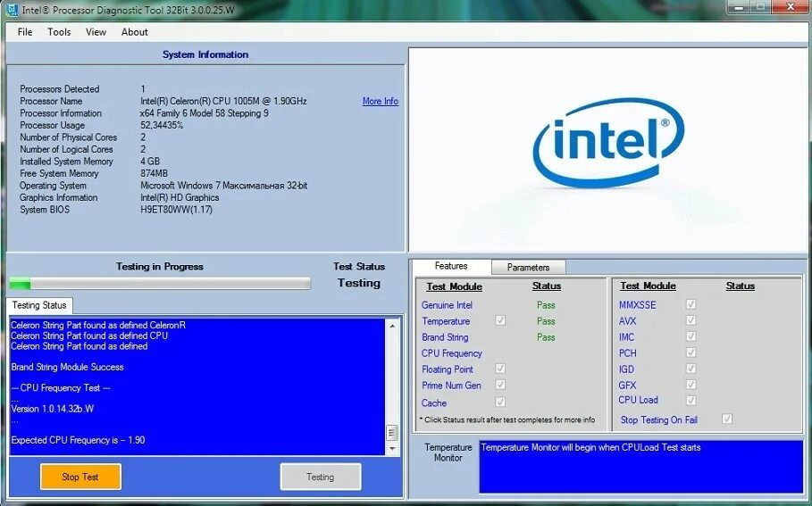This screenshot has width=812, height=506.
Task: Click the MMXSSE module label
Action: 638,305
